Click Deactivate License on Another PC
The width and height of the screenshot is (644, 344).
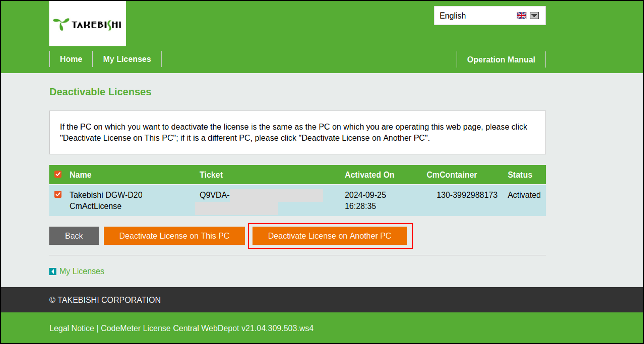click(329, 236)
